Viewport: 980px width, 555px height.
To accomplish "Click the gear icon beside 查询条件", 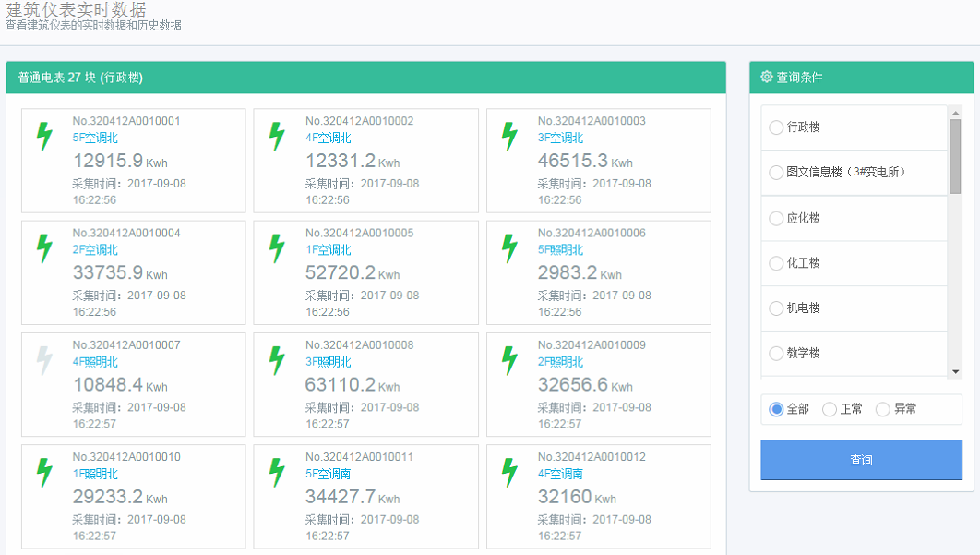I will (x=766, y=78).
